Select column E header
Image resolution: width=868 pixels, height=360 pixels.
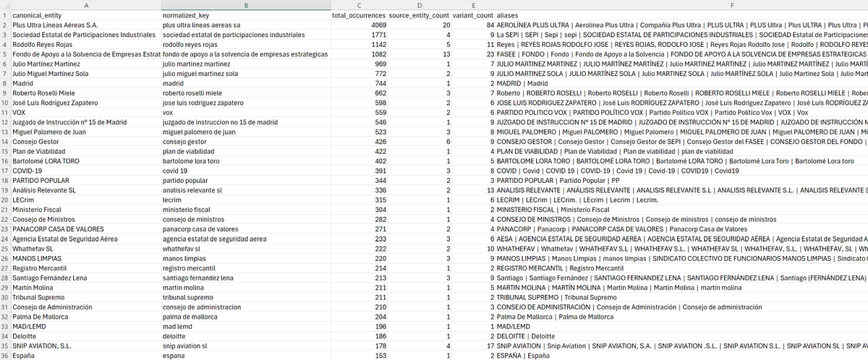tap(472, 5)
